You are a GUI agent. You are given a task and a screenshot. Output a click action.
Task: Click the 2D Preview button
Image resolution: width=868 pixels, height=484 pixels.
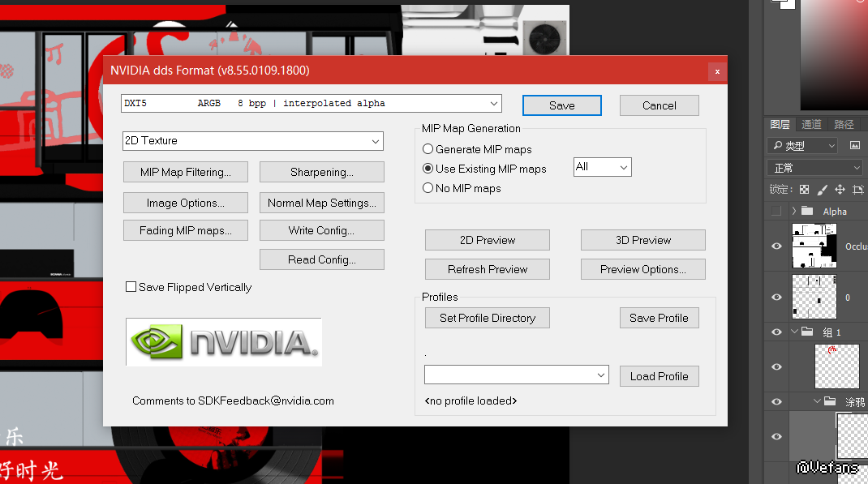488,240
